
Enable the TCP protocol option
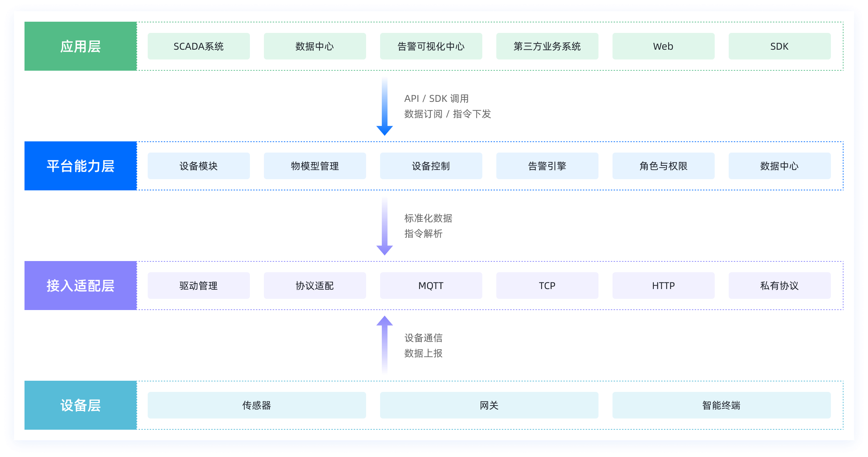(547, 285)
